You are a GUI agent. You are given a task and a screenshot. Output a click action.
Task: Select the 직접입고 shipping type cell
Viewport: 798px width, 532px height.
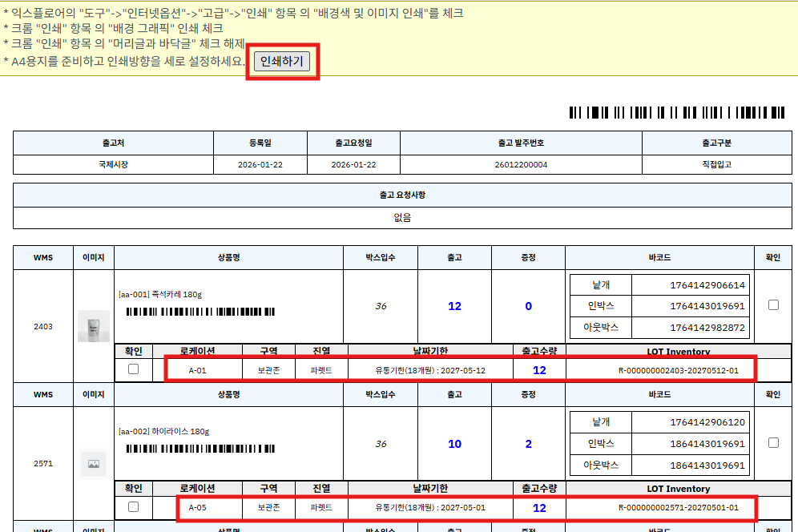coord(716,164)
